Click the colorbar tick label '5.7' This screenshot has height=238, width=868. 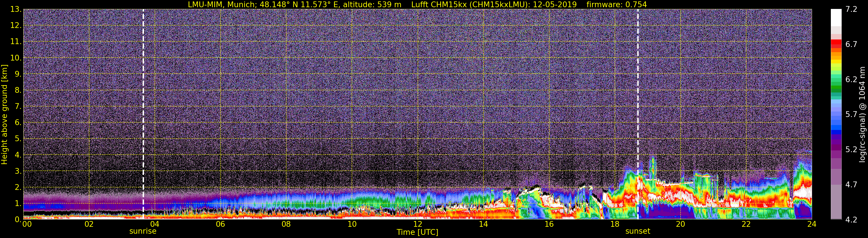tap(851, 114)
